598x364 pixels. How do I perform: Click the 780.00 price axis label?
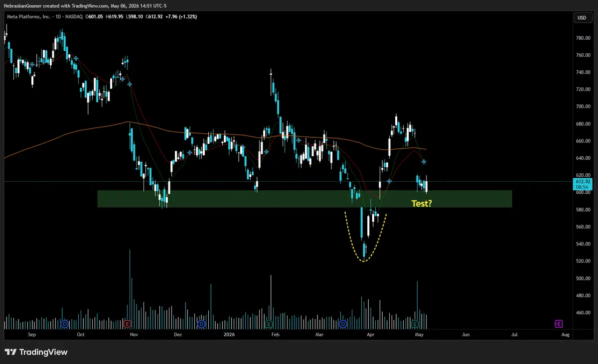583,38
